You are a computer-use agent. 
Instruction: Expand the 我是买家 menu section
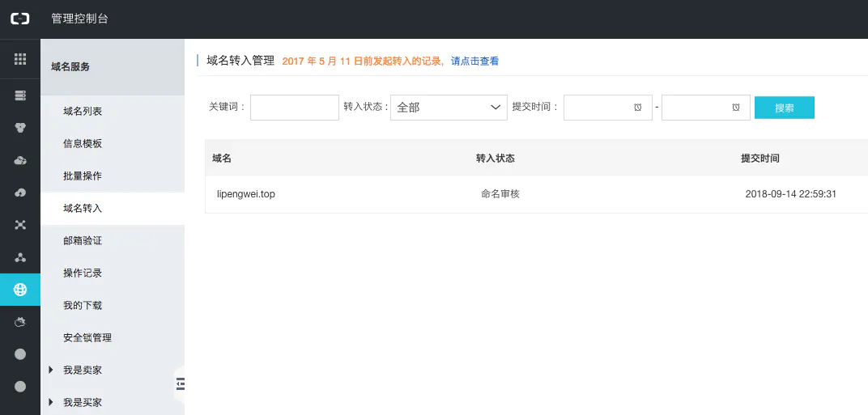click(x=83, y=402)
